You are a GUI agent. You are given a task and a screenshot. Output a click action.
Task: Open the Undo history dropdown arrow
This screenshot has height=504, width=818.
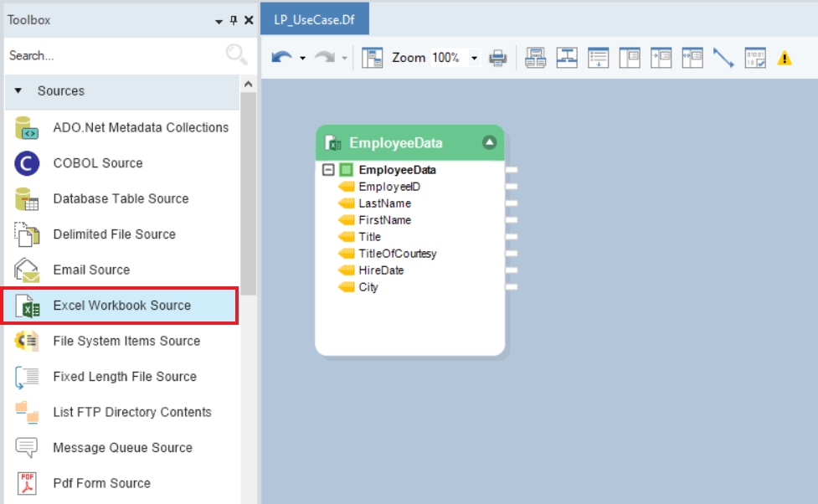point(302,59)
